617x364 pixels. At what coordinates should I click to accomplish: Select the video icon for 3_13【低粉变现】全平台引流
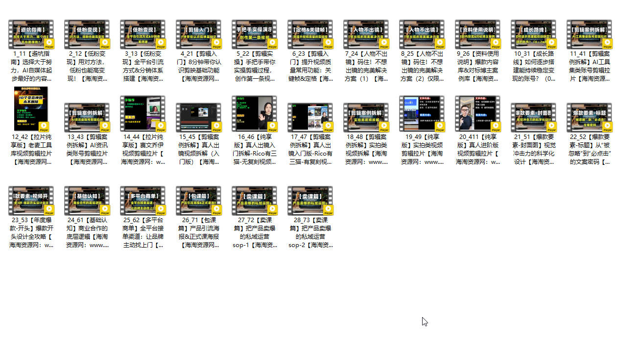pos(143,34)
